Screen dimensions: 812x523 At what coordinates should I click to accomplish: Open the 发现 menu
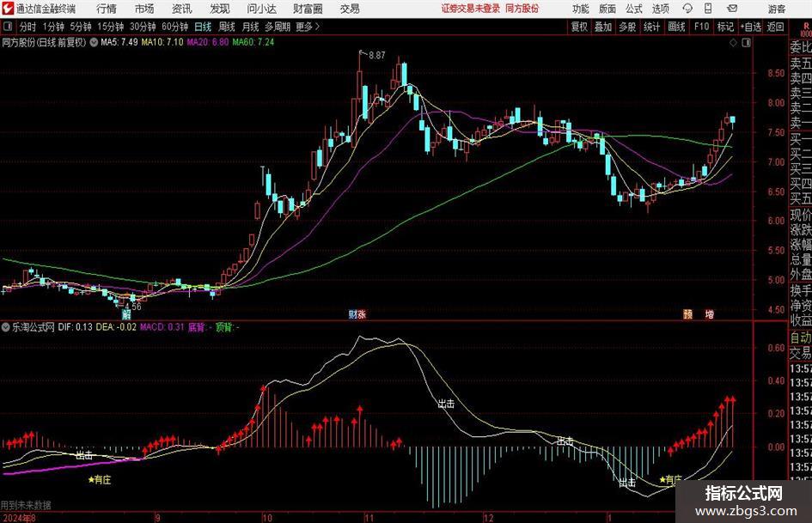pyautogui.click(x=220, y=9)
